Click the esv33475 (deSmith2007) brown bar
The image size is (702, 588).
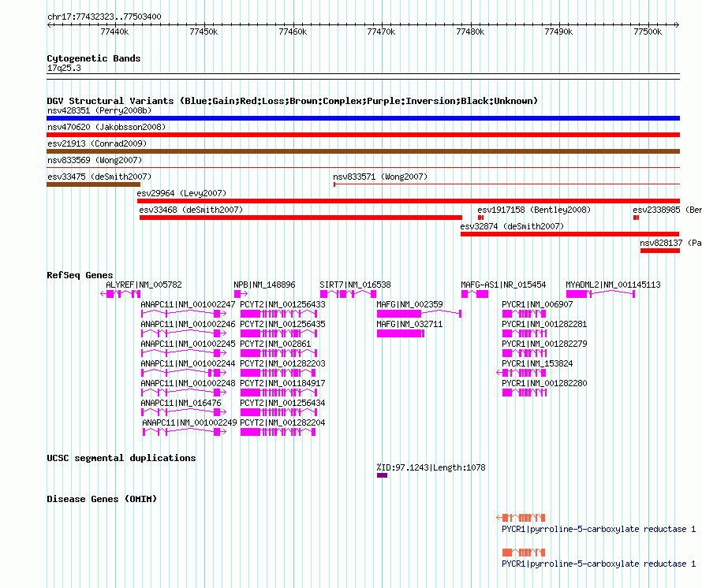point(93,184)
